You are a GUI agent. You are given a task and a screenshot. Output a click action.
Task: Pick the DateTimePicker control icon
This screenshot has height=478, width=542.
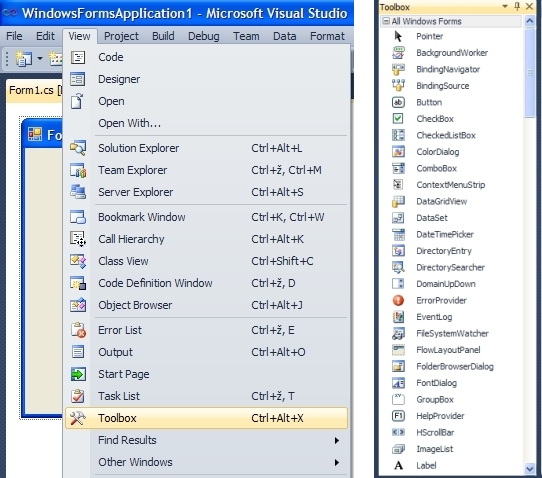398,234
